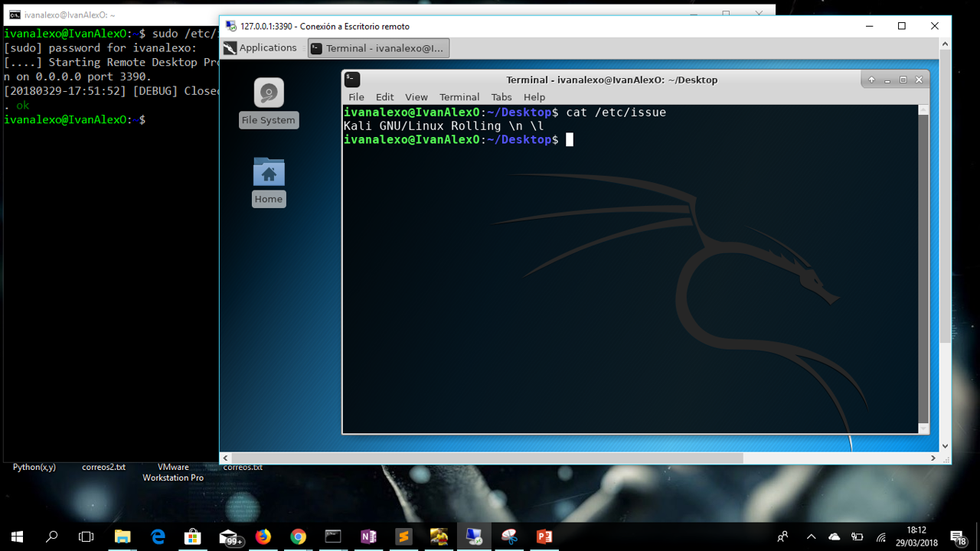Open the Home folder on Kali desktop
Screen dimensions: 980x551
268,172
